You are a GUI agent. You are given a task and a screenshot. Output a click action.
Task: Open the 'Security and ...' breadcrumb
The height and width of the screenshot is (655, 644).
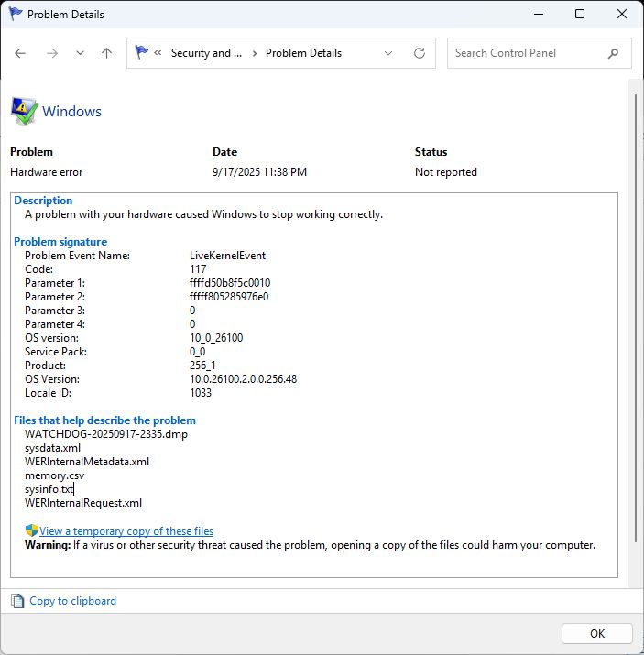pos(206,53)
